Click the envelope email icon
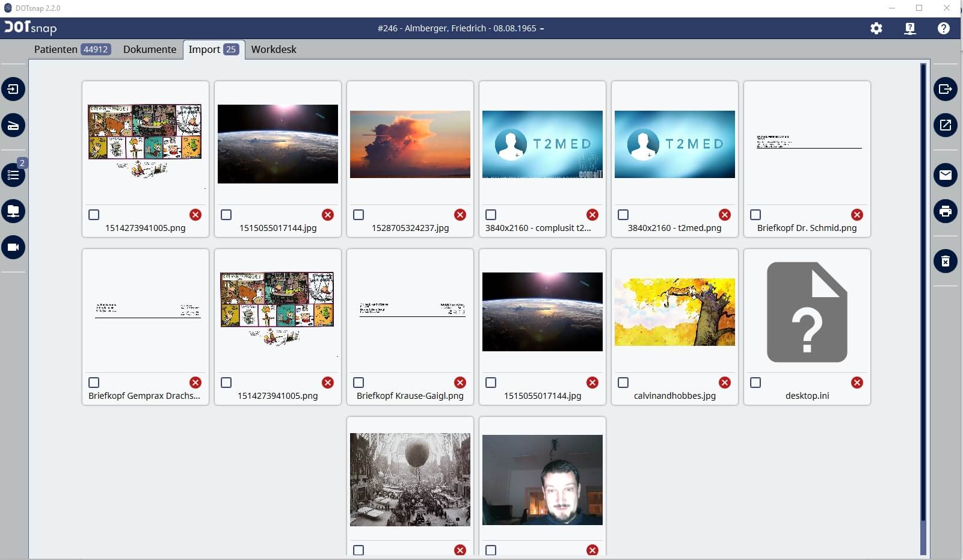The width and height of the screenshot is (963, 560). point(945,175)
